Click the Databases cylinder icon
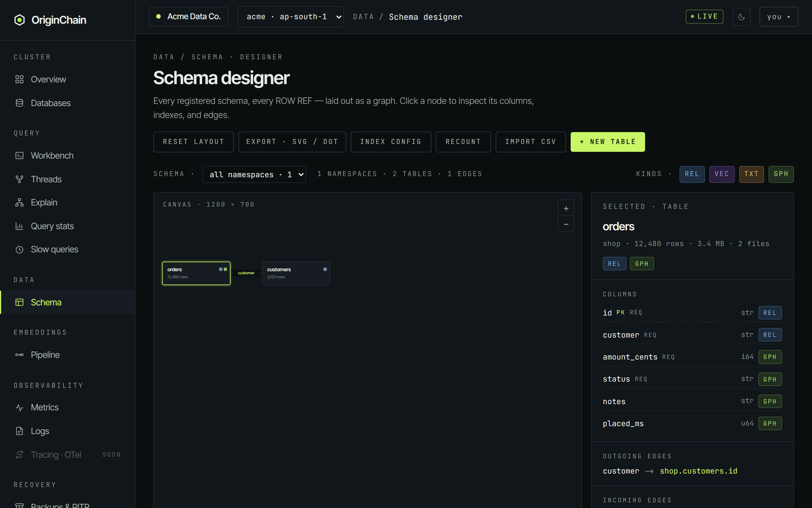812x508 pixels. [x=20, y=103]
